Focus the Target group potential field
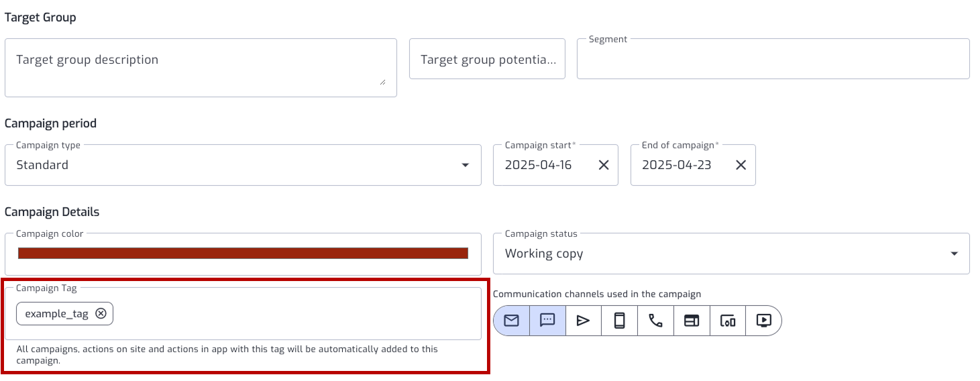The image size is (980, 381). (x=488, y=59)
